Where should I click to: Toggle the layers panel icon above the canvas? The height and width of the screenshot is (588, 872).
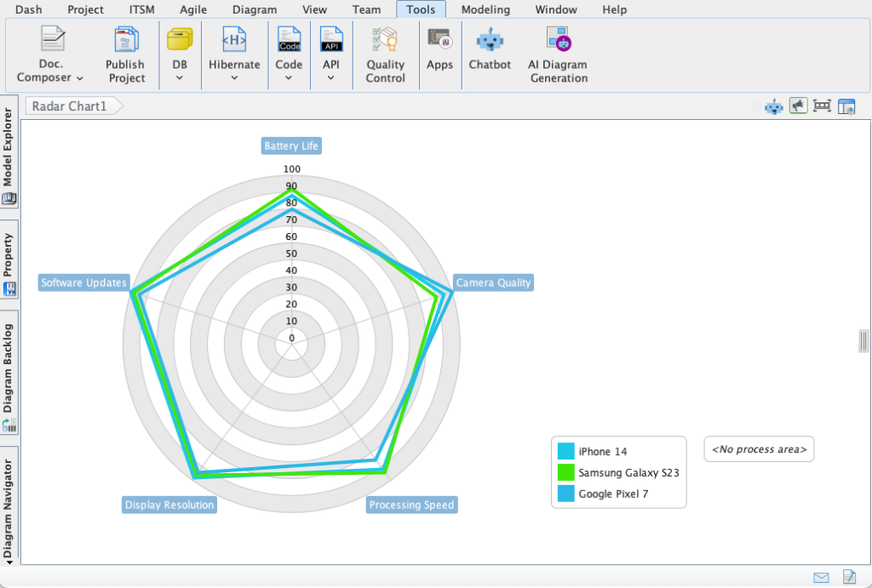pos(846,106)
